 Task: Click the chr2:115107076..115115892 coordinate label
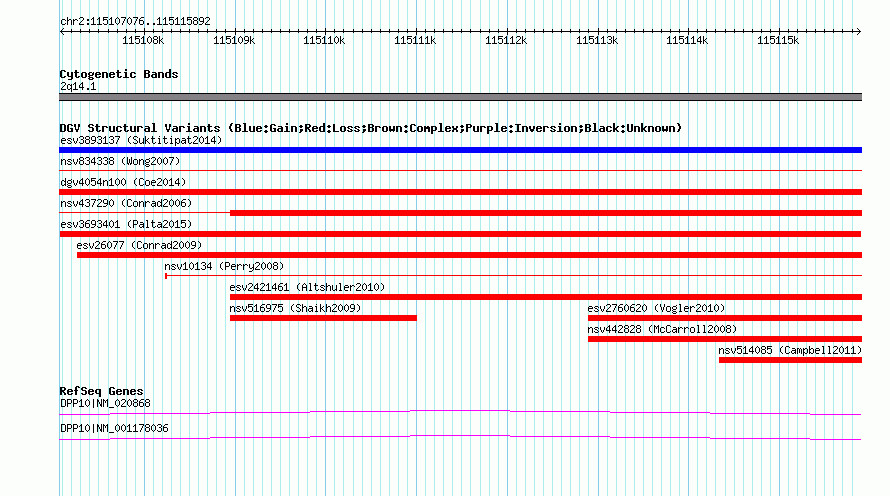coord(135,21)
